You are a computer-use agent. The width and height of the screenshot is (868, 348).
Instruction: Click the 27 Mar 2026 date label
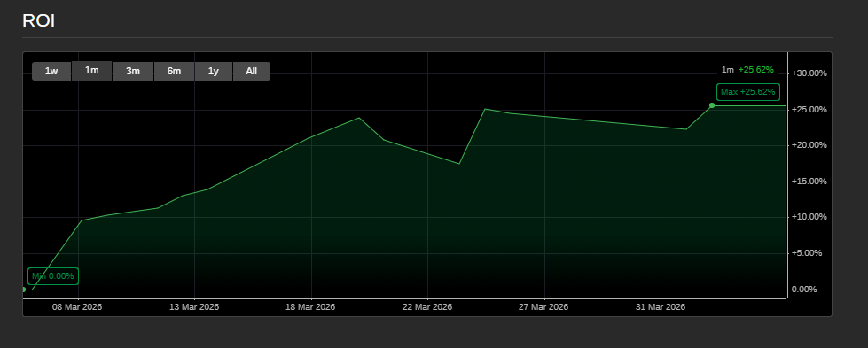(543, 307)
